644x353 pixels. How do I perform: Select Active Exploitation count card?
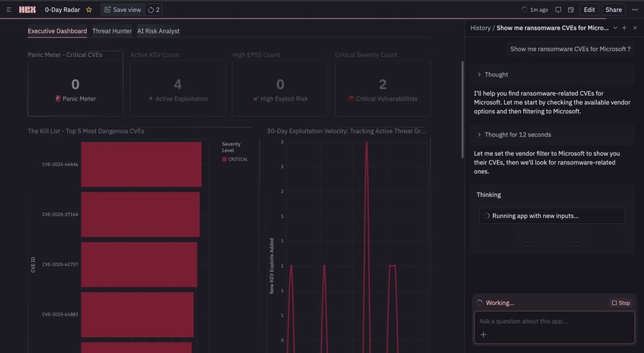pyautogui.click(x=178, y=89)
